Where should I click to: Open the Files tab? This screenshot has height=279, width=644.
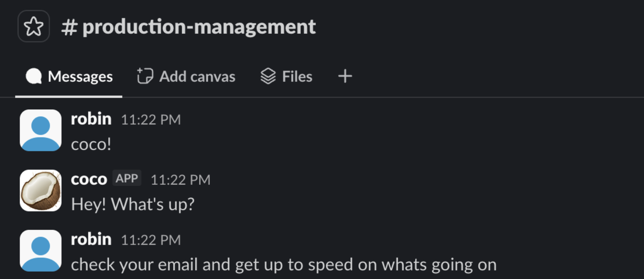[x=286, y=77]
